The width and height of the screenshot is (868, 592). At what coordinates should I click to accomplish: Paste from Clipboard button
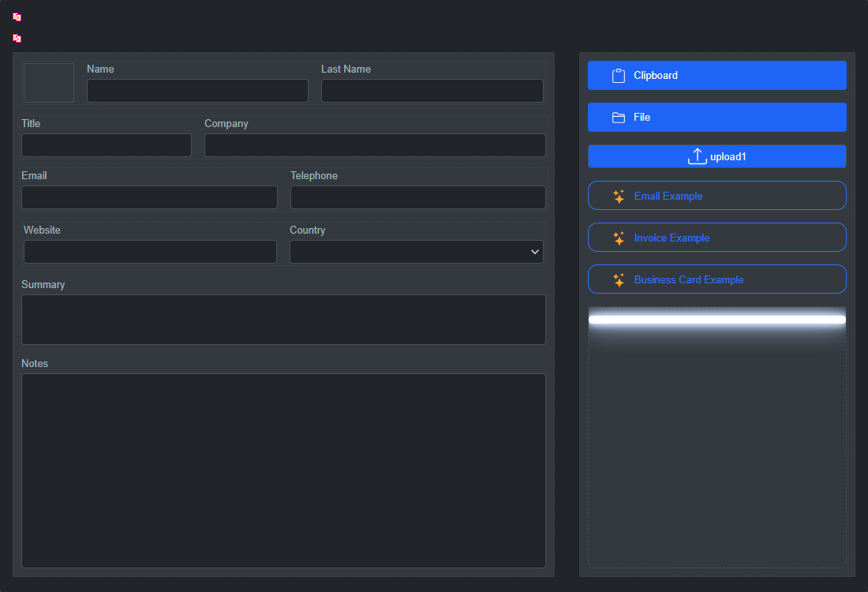[716, 75]
